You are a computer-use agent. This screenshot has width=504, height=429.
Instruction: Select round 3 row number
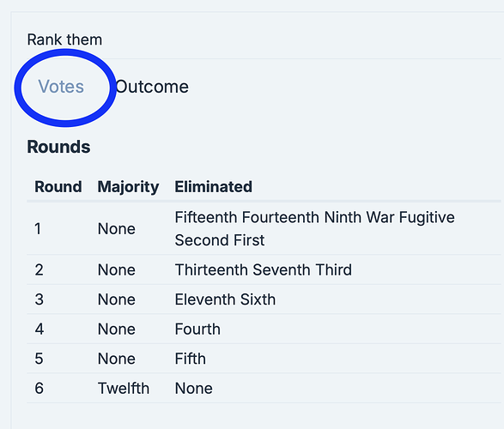coord(39,299)
